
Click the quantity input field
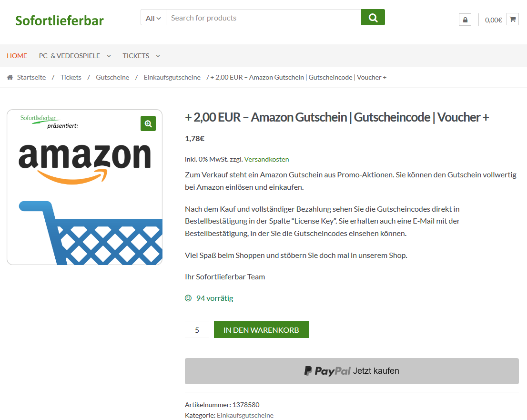[x=197, y=330]
